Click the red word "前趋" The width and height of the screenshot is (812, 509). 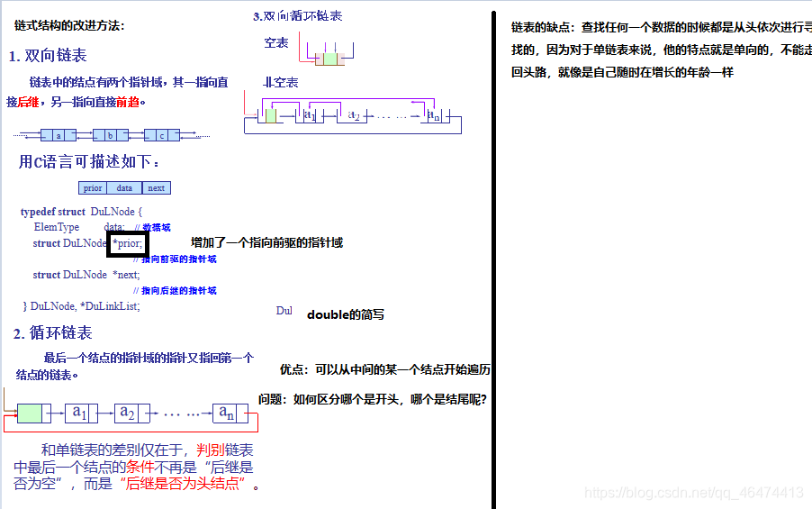coord(128,102)
